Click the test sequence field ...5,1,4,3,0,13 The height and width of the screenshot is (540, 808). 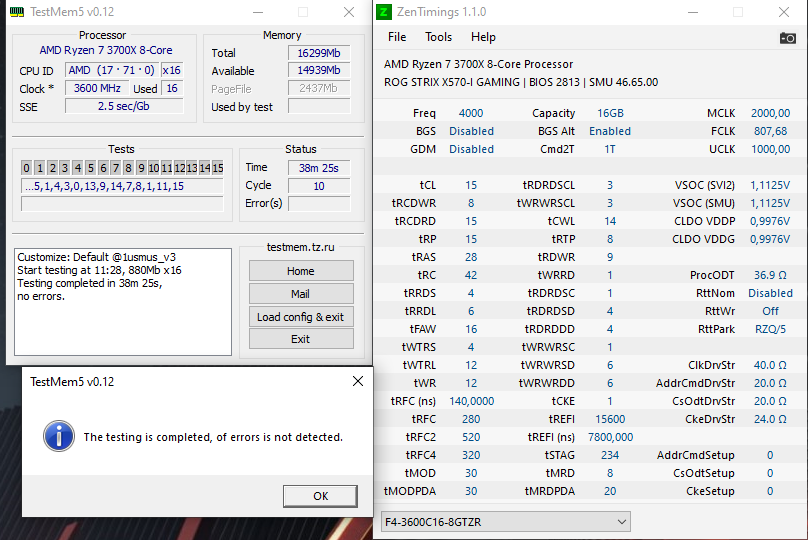click(122, 187)
